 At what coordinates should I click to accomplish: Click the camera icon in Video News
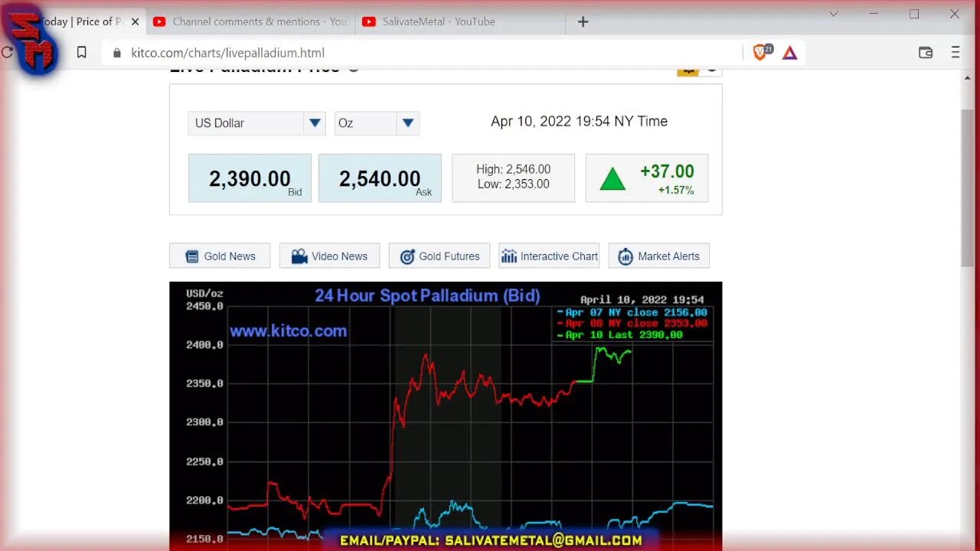299,256
